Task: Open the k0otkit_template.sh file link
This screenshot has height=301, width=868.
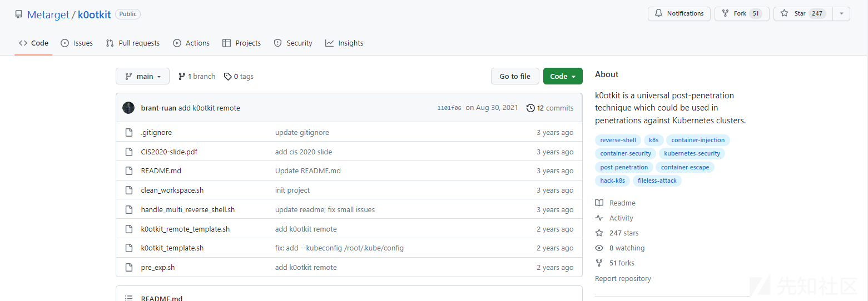Action: tap(172, 248)
